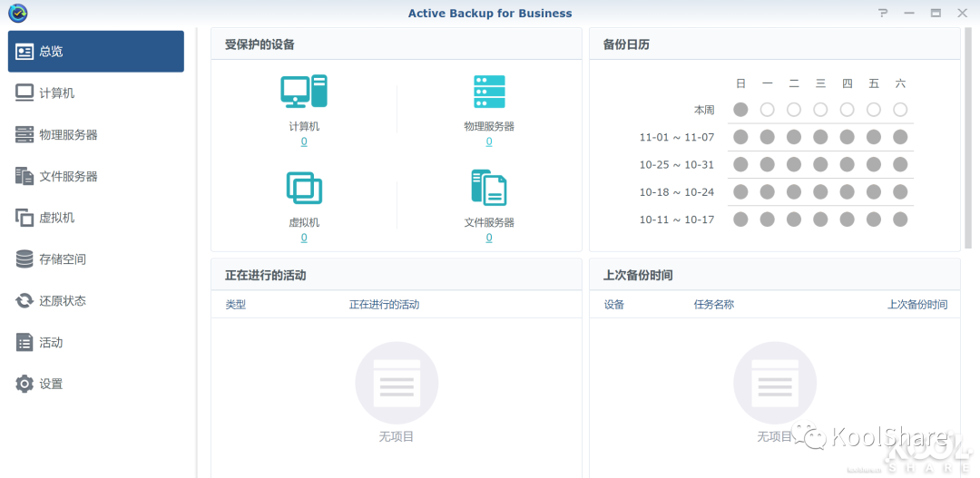The height and width of the screenshot is (478, 980).
Task: Click the 正在进行的活动 column header
Action: [x=385, y=305]
